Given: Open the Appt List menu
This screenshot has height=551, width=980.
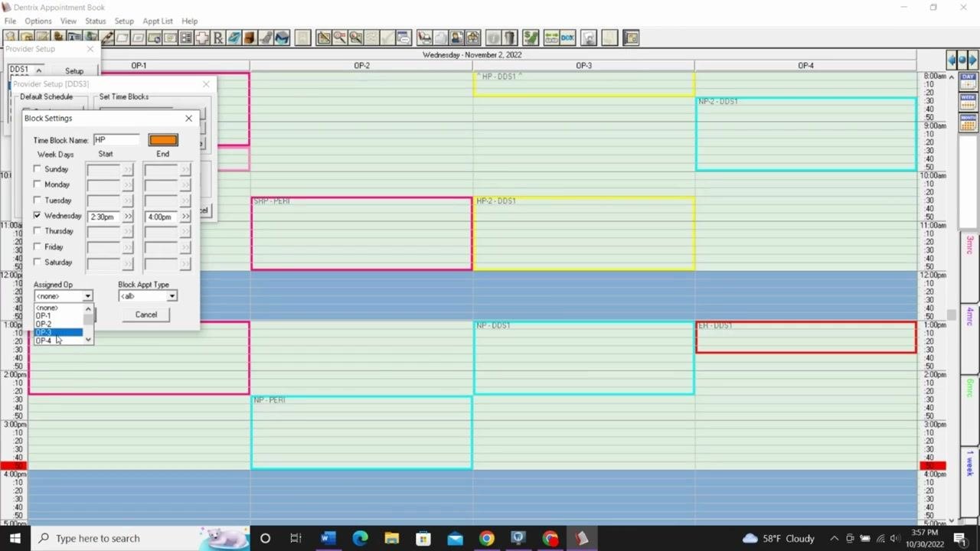Looking at the screenshot, I should coord(158,21).
